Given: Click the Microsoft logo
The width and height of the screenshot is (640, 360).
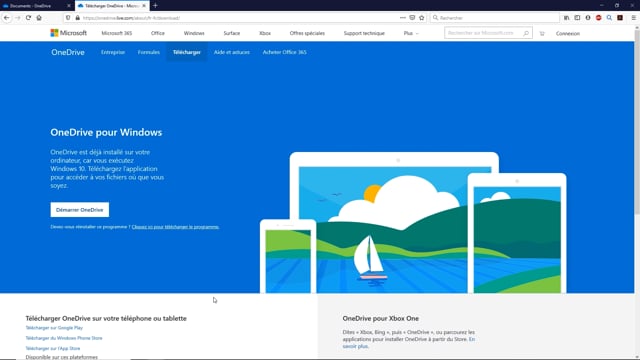Looking at the screenshot, I should click(69, 33).
